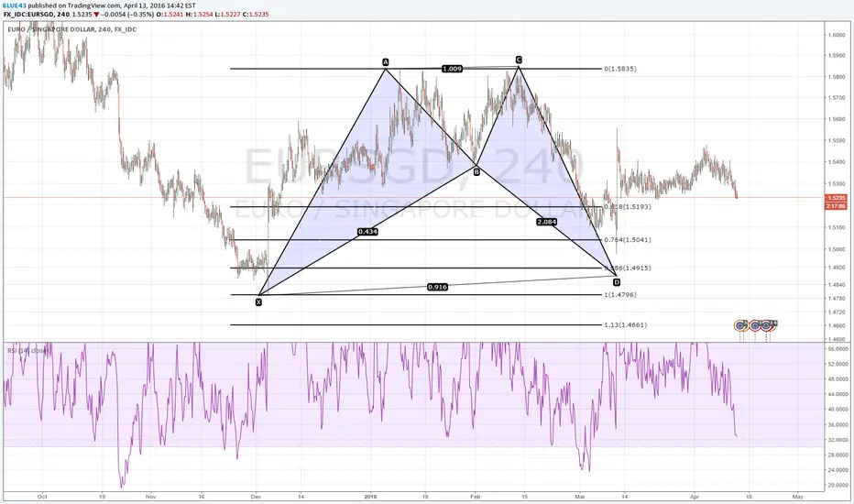The height and width of the screenshot is (504, 854).
Task: Click the 0.916 ratio label on XD line
Action: coord(437,287)
